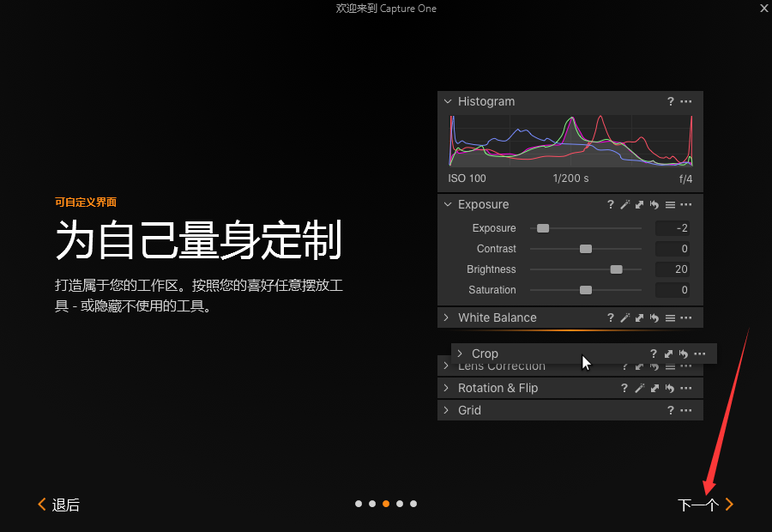Click the Exposure panel copy-arrow icon
This screenshot has height=532, width=772.
pyautogui.click(x=640, y=204)
